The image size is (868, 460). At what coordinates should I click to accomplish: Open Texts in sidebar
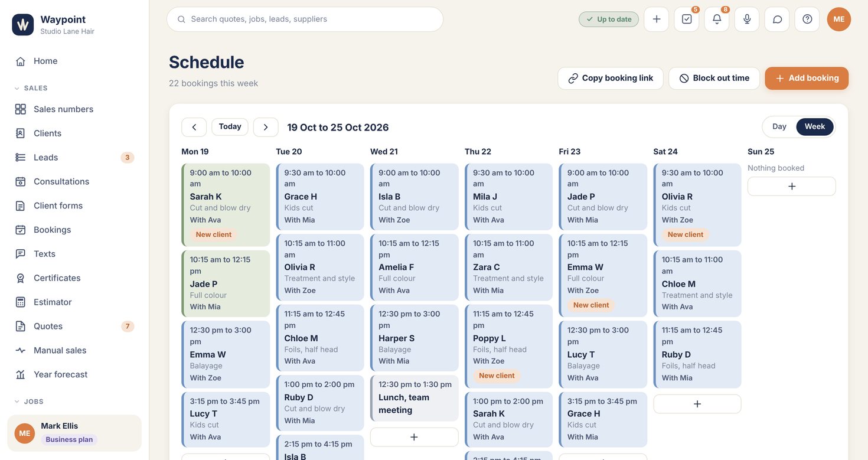(74, 254)
